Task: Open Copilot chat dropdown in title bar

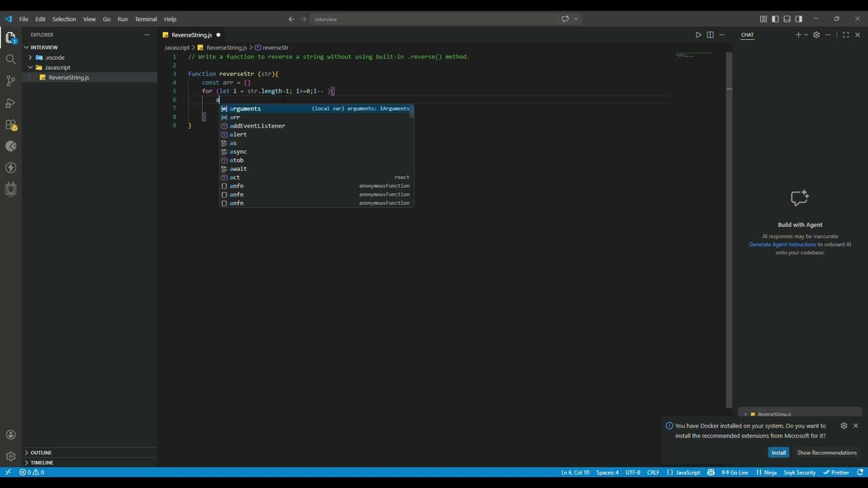Action: point(576,19)
